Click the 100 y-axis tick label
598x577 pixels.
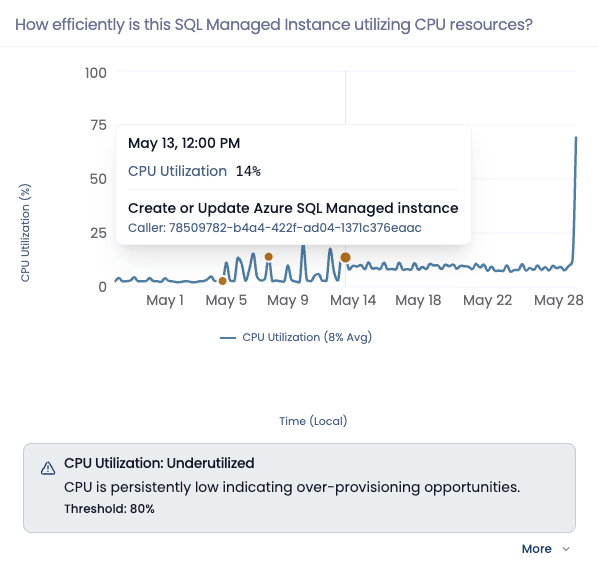pos(96,73)
